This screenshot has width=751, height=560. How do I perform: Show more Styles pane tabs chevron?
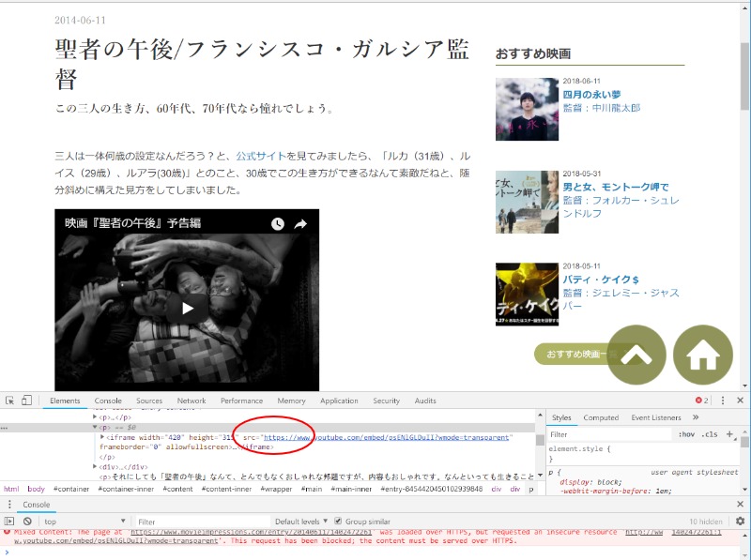(696, 417)
